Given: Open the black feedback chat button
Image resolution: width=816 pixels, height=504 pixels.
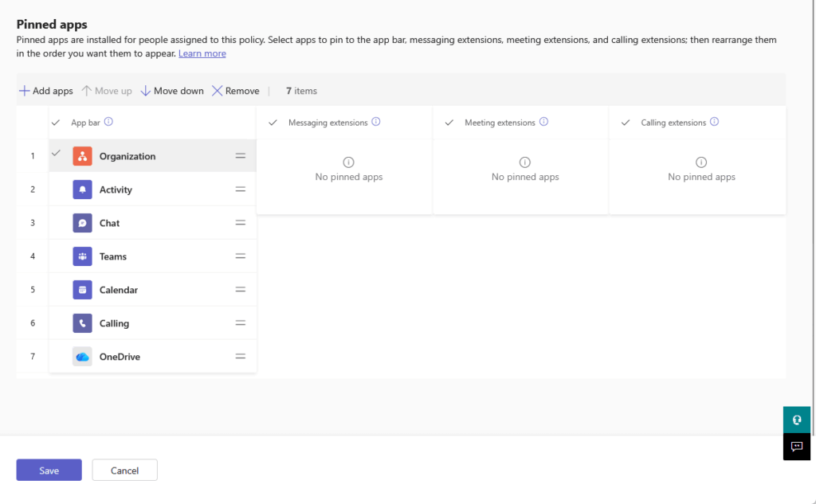Looking at the screenshot, I should (797, 447).
